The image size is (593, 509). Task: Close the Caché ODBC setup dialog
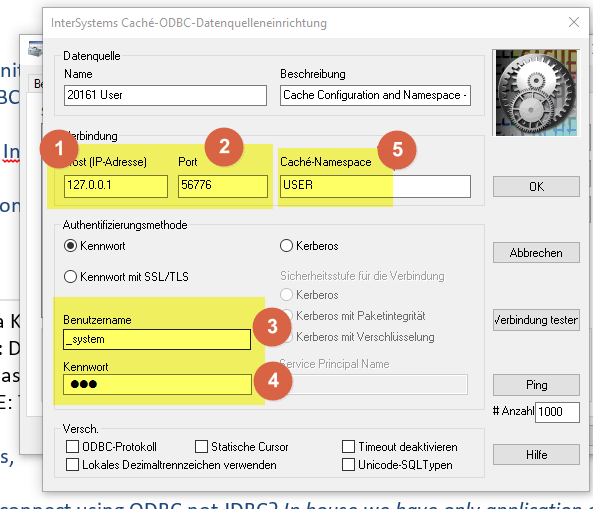[x=574, y=22]
